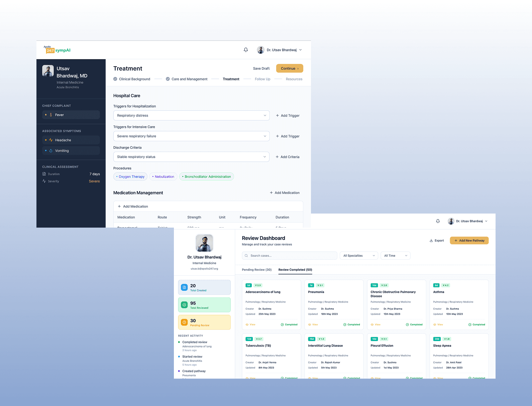
Task: Select the completed Clinical Background step
Action: tap(132, 79)
